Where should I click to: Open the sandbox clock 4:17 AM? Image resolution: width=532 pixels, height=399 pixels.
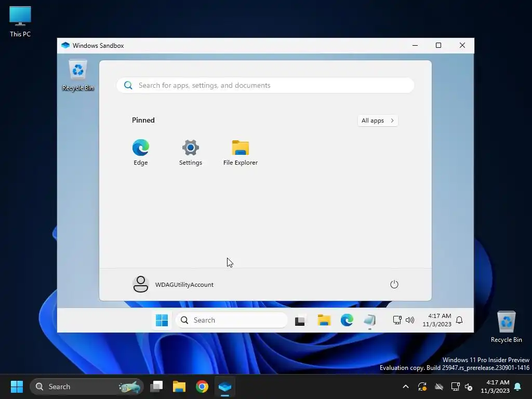pyautogui.click(x=437, y=320)
